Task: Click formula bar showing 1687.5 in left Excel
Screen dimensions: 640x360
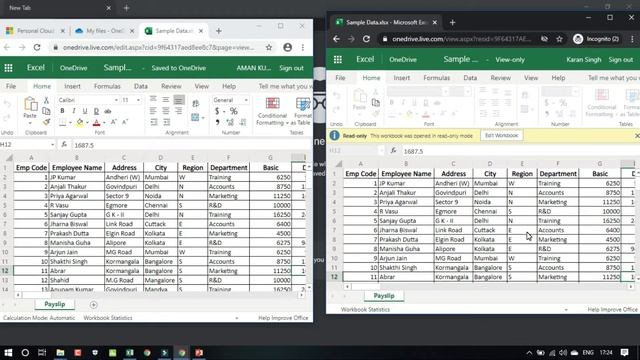Action: click(x=191, y=145)
